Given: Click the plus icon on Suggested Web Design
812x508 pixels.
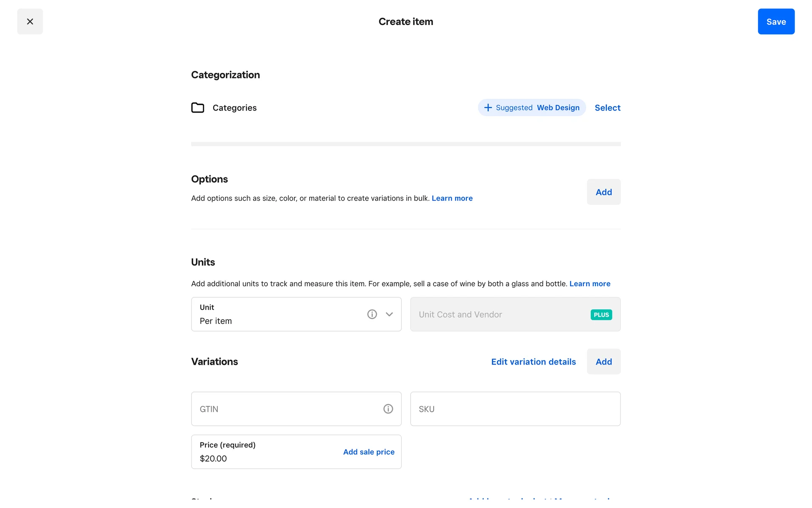Looking at the screenshot, I should pyautogui.click(x=488, y=108).
